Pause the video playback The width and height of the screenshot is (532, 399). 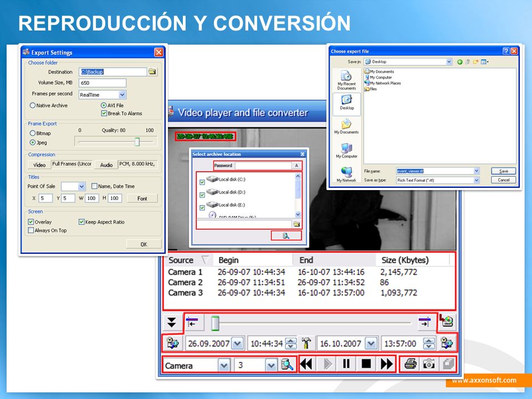coord(346,365)
